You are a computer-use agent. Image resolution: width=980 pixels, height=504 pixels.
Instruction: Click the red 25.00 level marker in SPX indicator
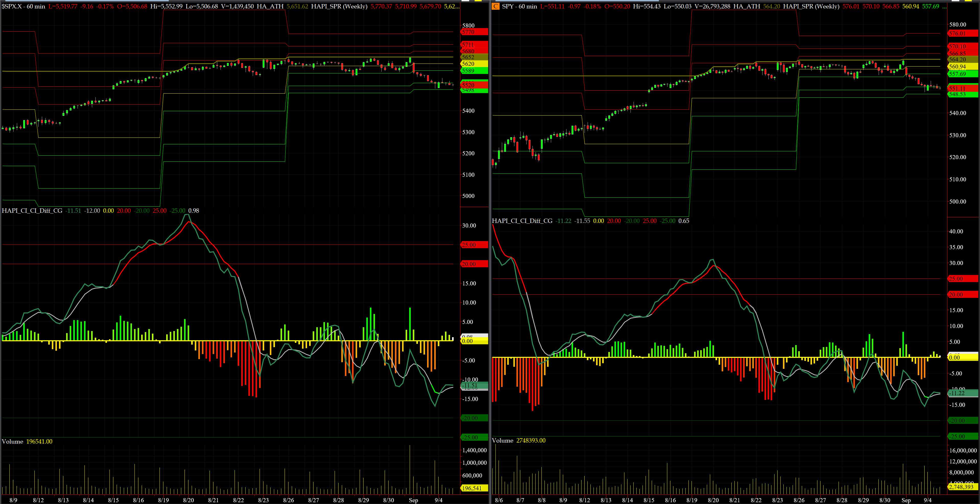[x=474, y=245]
